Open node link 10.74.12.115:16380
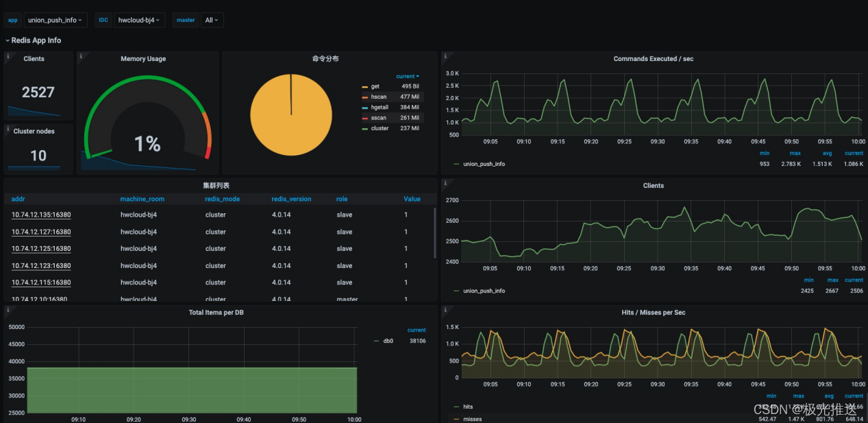The width and height of the screenshot is (868, 423). (x=41, y=282)
